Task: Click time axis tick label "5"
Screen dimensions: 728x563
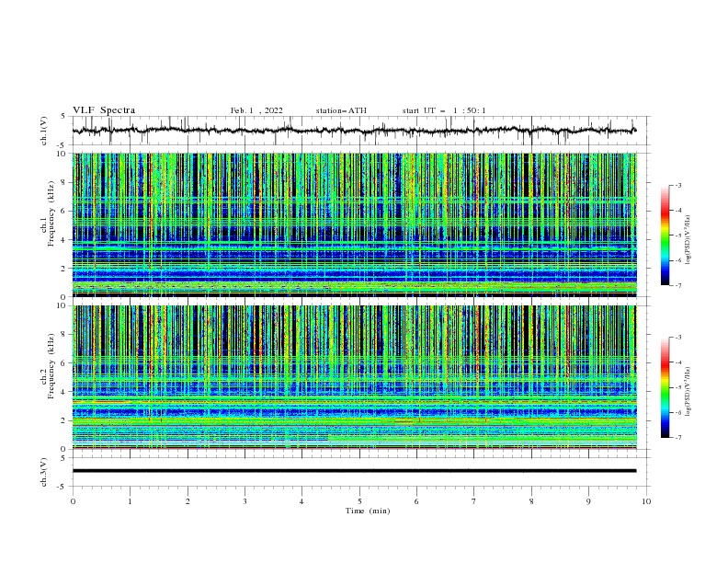Action: (359, 501)
